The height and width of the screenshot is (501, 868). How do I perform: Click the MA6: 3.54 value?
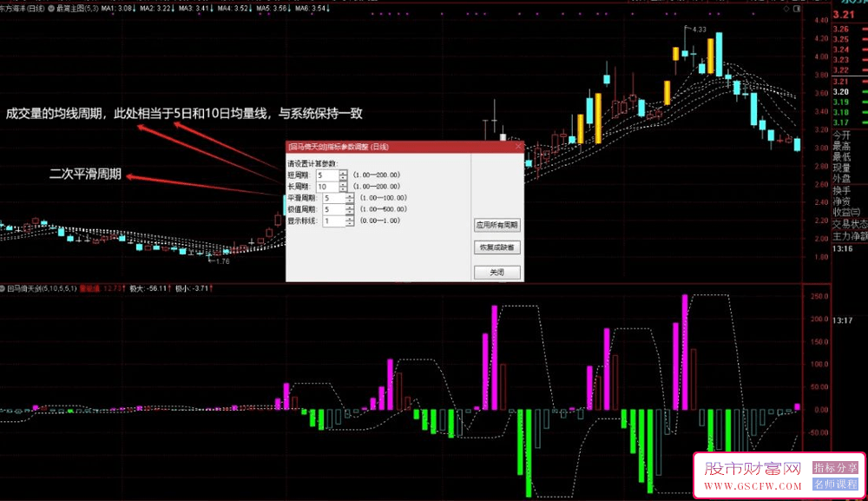tap(312, 9)
